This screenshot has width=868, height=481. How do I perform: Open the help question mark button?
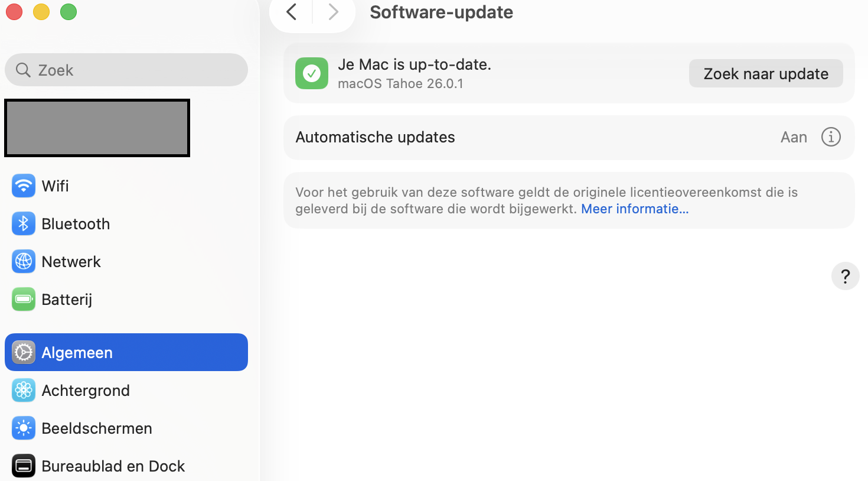(845, 276)
